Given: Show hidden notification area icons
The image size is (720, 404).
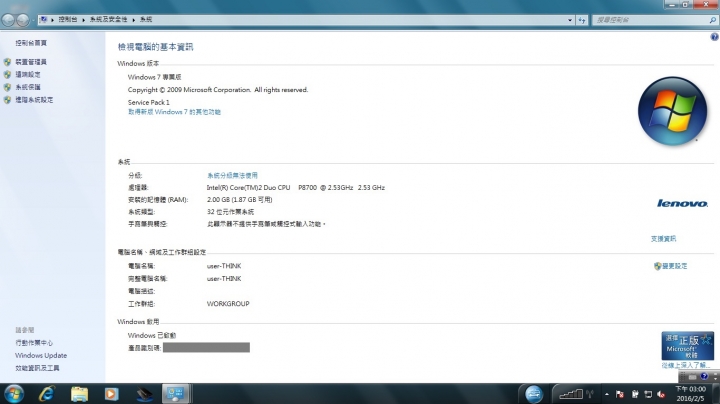Looking at the screenshot, I should (607, 394).
